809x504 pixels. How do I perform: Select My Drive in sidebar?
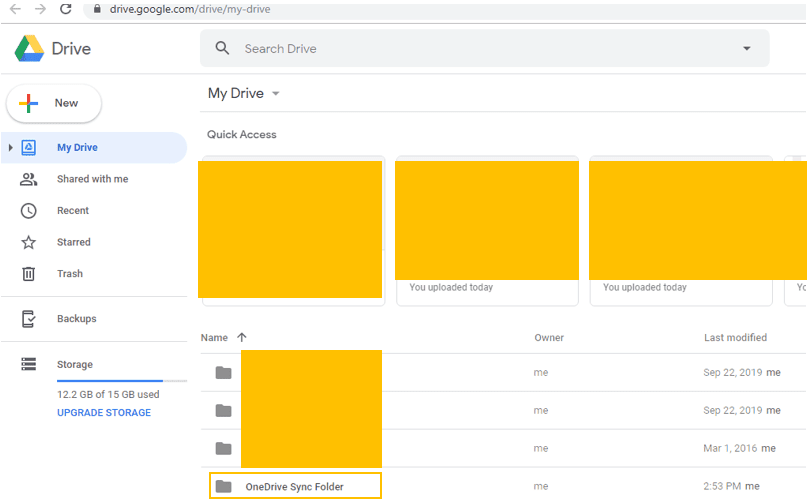94,148
